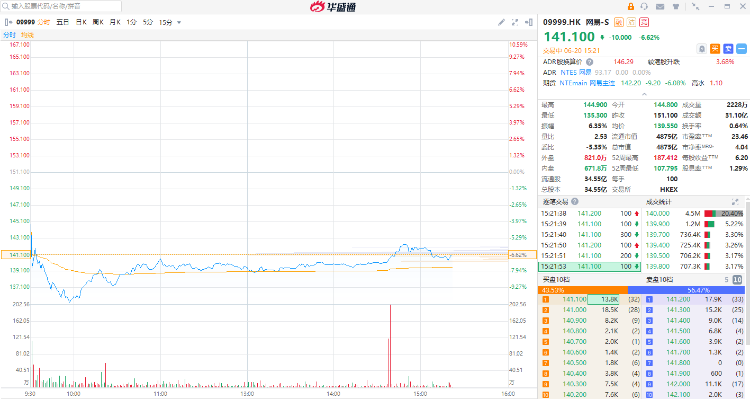This screenshot has width=750, height=399.
Task: Toggle the orange 均线 average line legend
Action: (27, 35)
